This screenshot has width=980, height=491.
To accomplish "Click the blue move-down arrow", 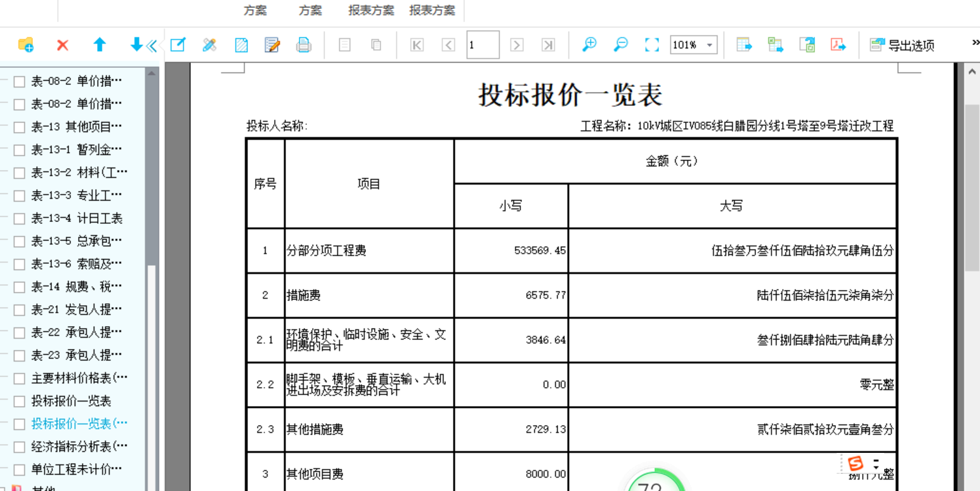I will click(x=136, y=45).
